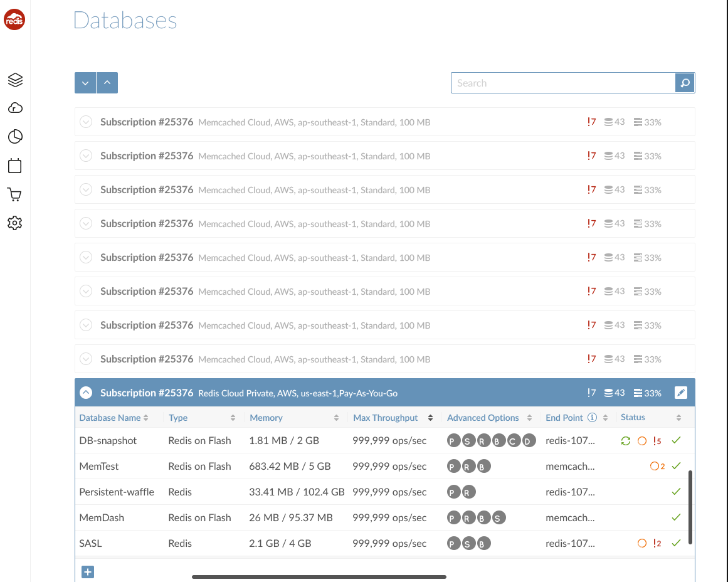
Task: Sort by Advanced Options column arrows
Action: [x=529, y=418]
